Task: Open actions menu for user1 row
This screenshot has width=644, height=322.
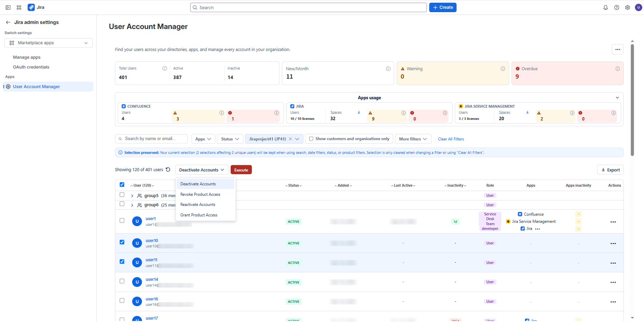Action: tap(613, 222)
